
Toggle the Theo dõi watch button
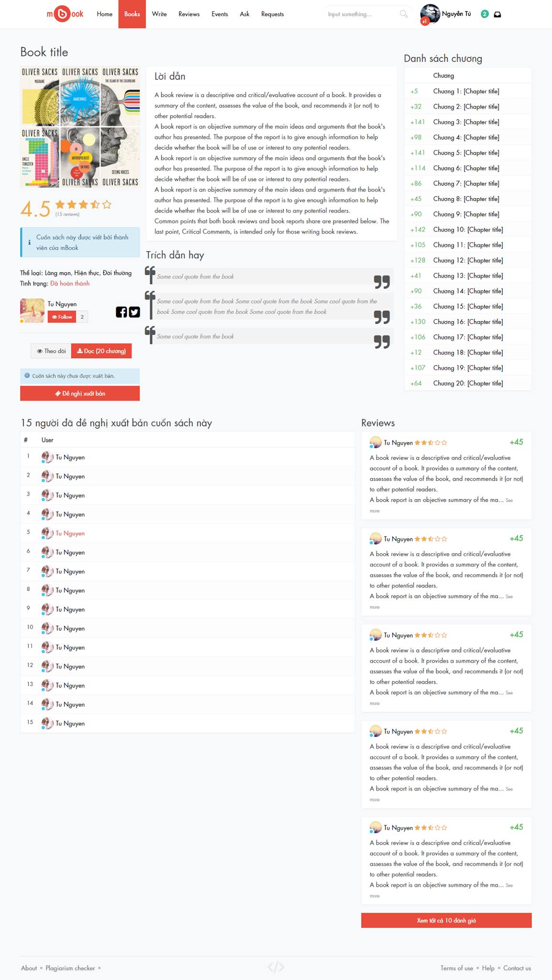pyautogui.click(x=51, y=351)
